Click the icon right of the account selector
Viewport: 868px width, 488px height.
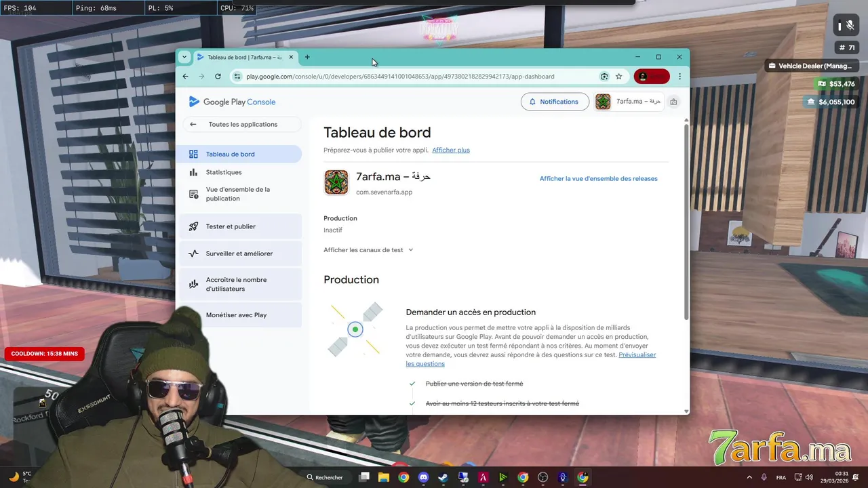click(673, 102)
